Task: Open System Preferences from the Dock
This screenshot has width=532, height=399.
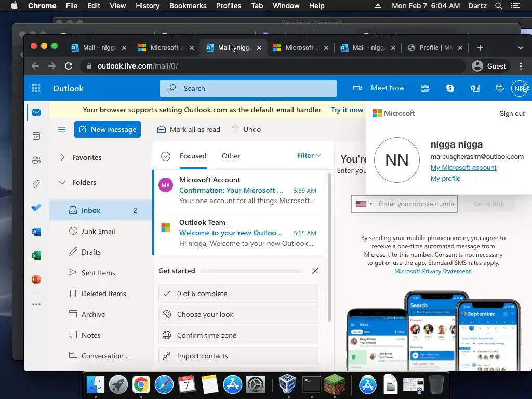Action: coord(255,384)
